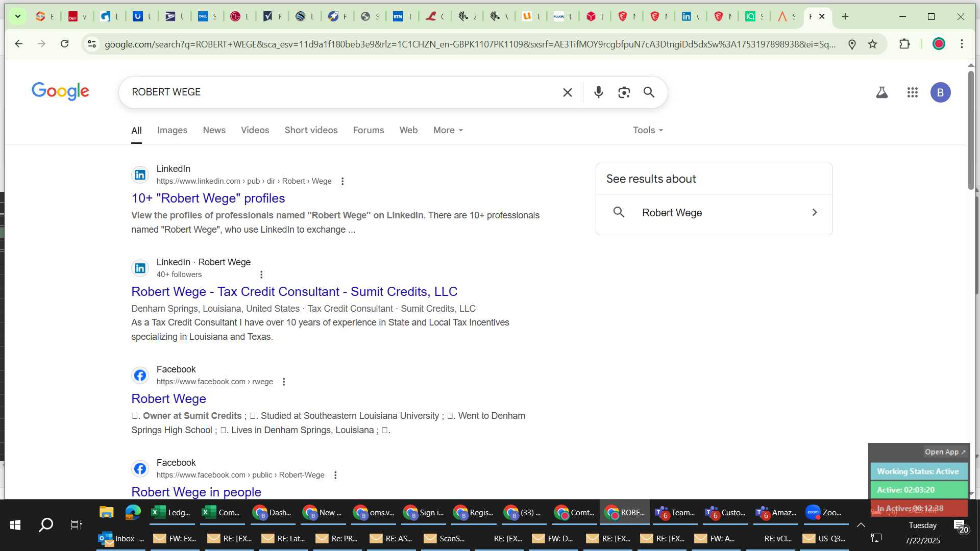
Task: Open Windows Start menu
Action: point(15,524)
